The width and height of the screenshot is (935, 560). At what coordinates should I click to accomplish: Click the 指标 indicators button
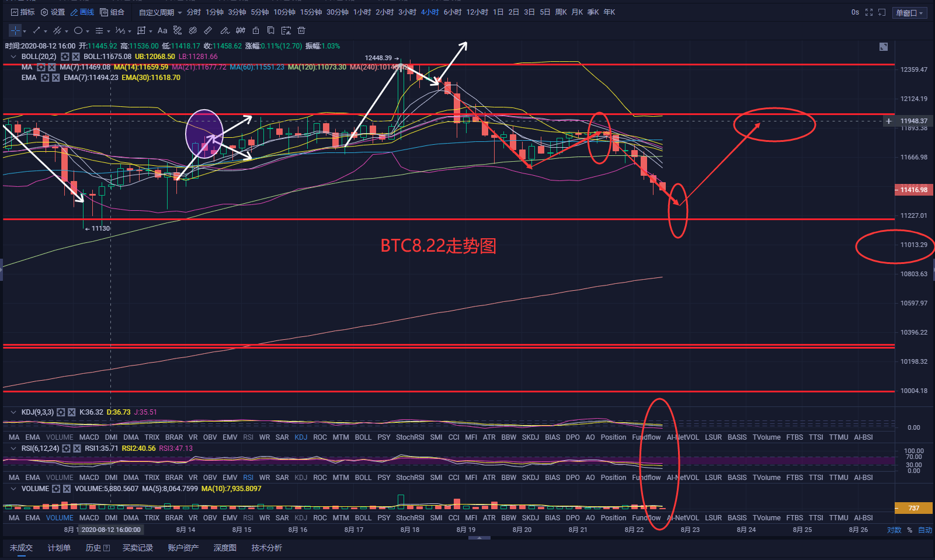pyautogui.click(x=23, y=12)
